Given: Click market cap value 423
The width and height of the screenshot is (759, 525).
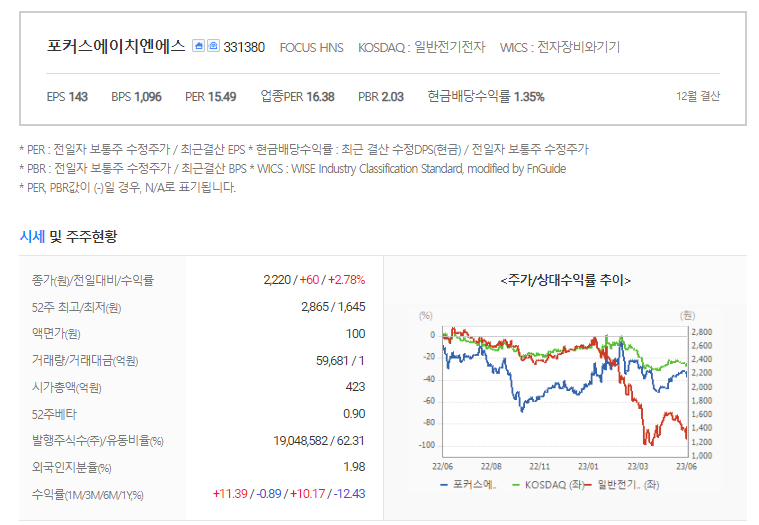Looking at the screenshot, I should (x=355, y=387).
